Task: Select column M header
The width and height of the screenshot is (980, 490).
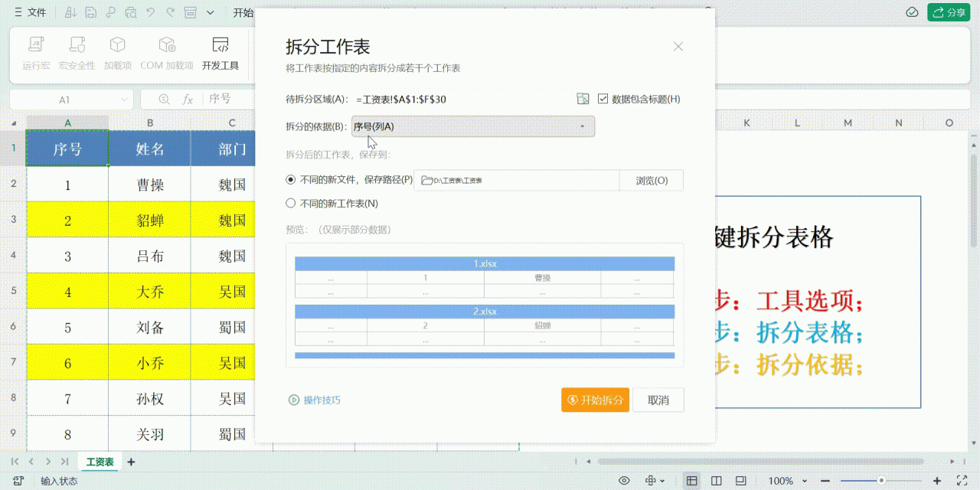Action: tap(848, 122)
